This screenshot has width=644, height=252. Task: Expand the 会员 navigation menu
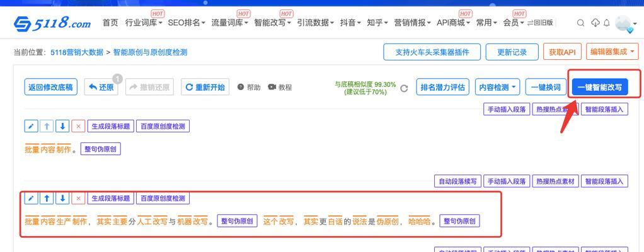click(514, 23)
